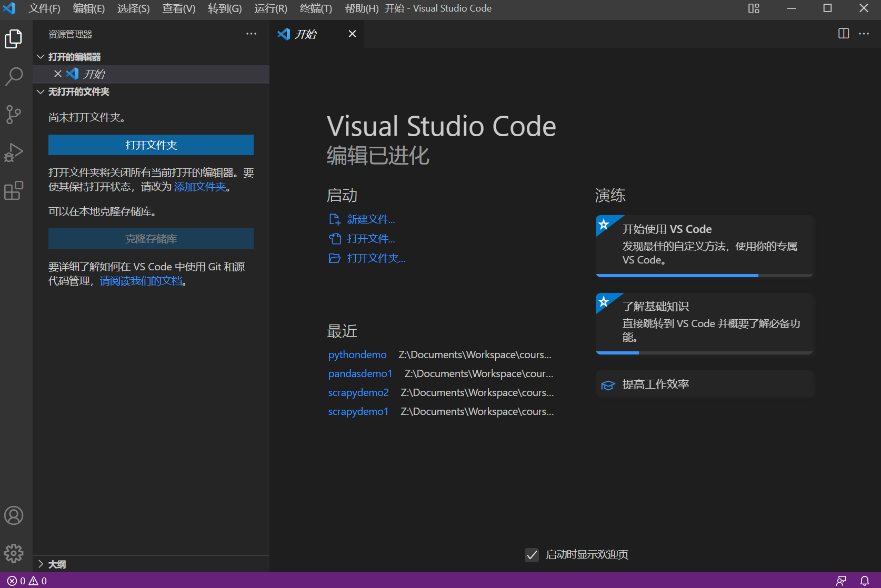Open the 选择(S) menu
Viewport: 881px width, 588px height.
click(x=134, y=8)
